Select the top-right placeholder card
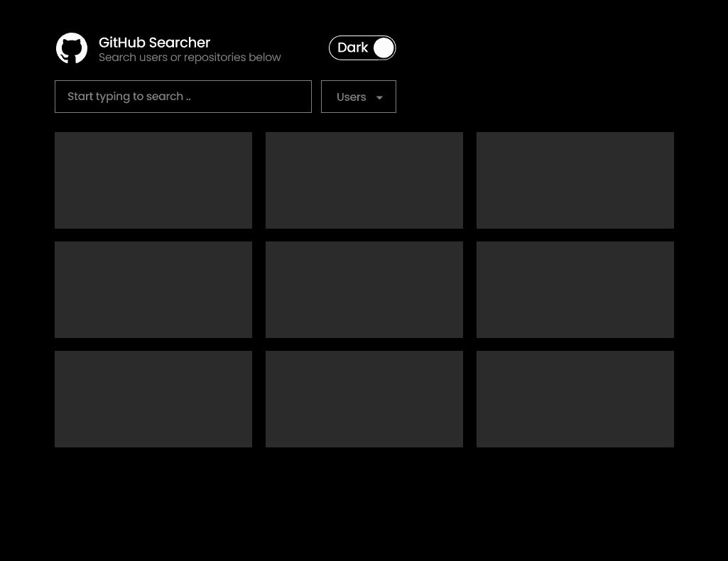Image resolution: width=728 pixels, height=561 pixels. point(575,180)
